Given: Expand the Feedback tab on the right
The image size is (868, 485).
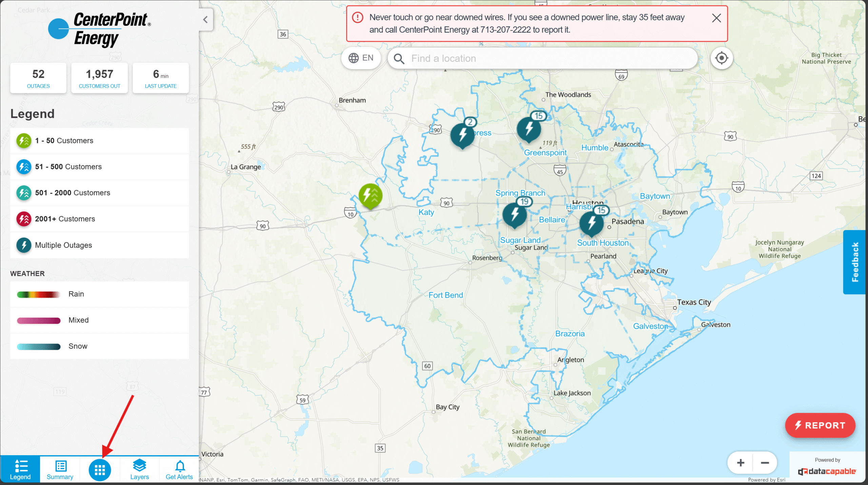Looking at the screenshot, I should click(x=855, y=262).
